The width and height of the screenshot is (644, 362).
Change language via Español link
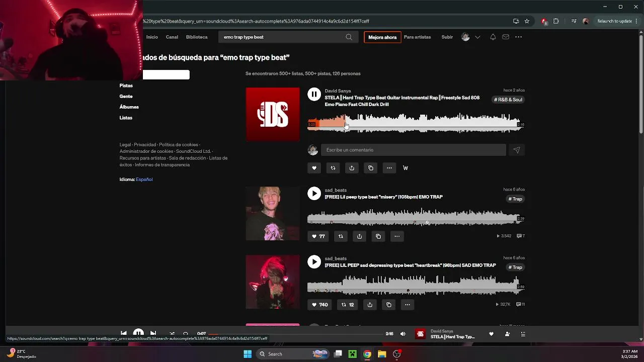[x=144, y=179]
